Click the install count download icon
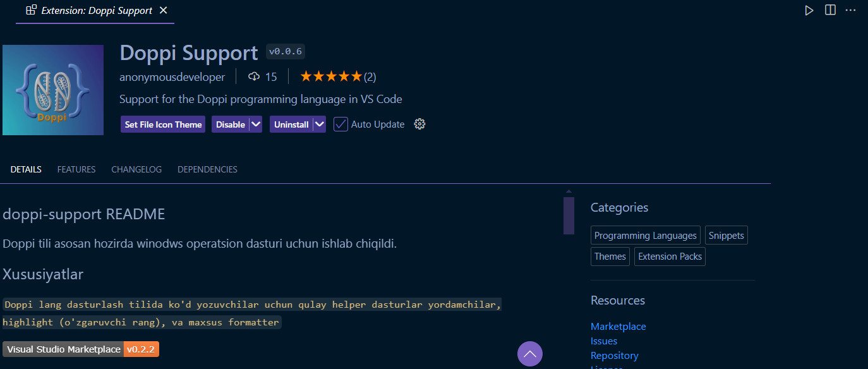The width and height of the screenshot is (868, 369). (x=254, y=76)
